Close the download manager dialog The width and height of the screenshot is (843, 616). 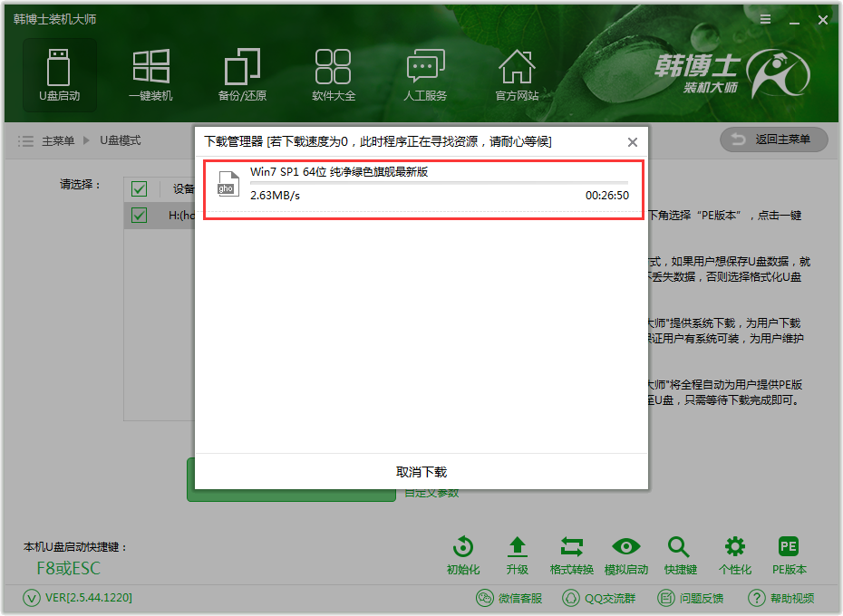[x=633, y=142]
